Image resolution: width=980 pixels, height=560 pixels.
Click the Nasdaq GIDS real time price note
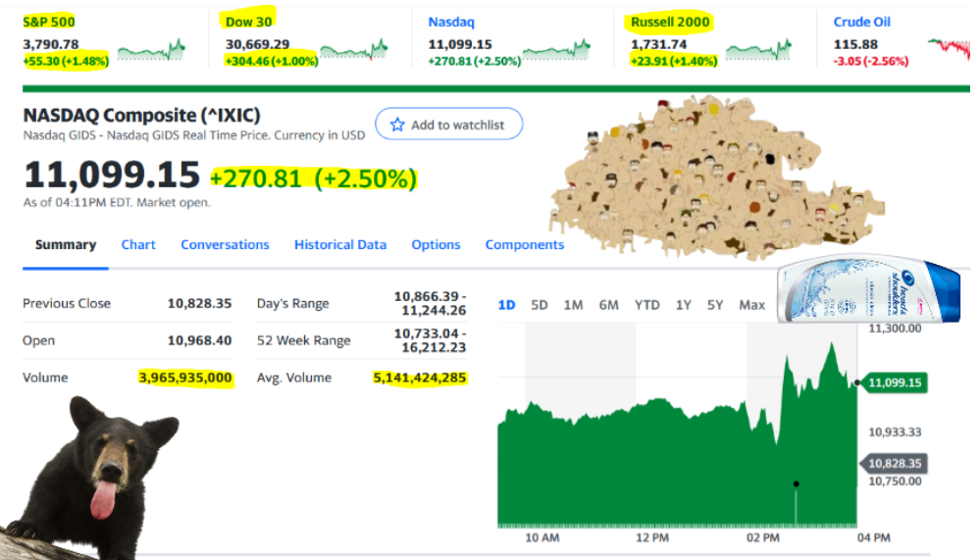194,135
